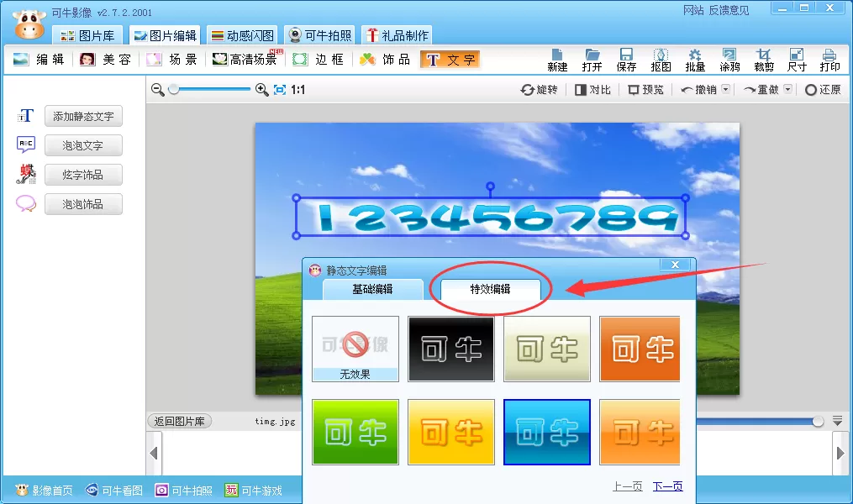This screenshot has width=853, height=504.
Task: Click the 裁剪 crop icon
Action: 764,60
